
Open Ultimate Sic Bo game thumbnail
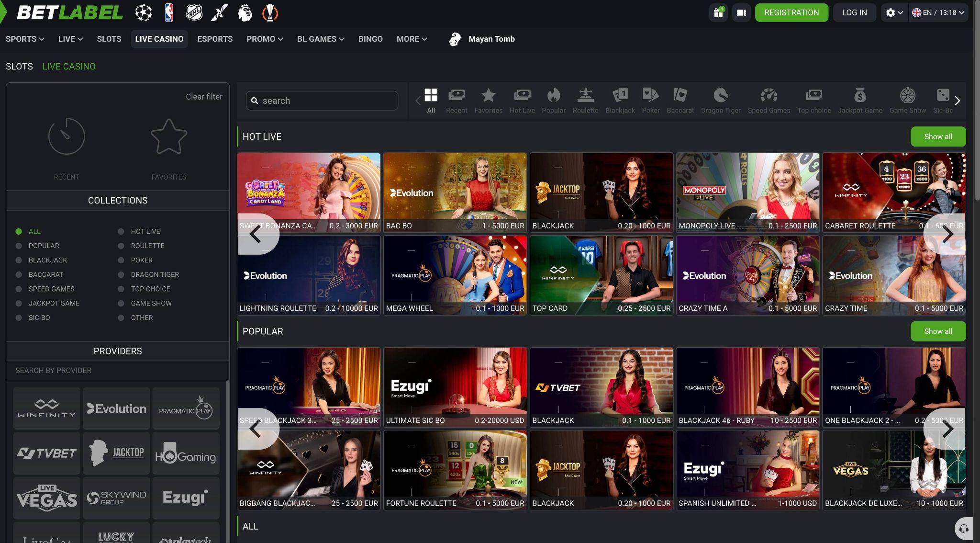[455, 387]
